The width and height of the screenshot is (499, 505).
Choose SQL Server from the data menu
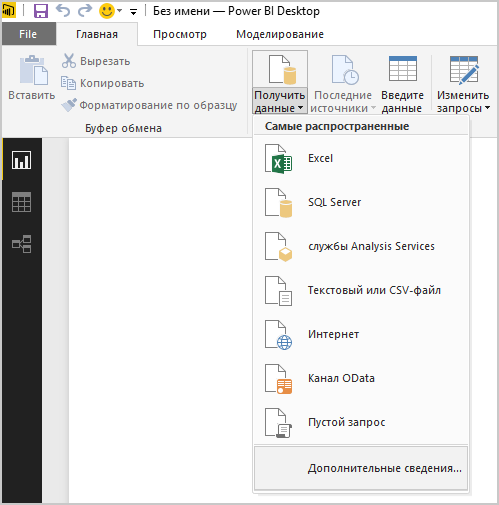tap(361, 202)
